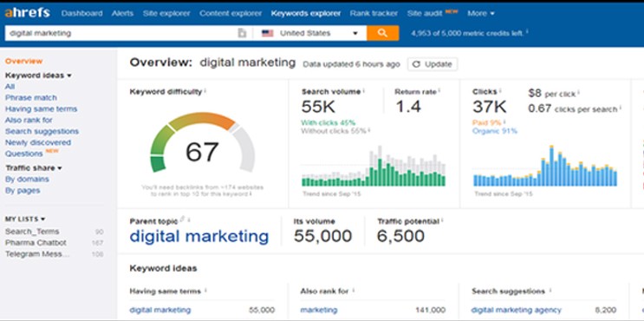
Task: Expand the More menu in top navigation
Action: [480, 13]
